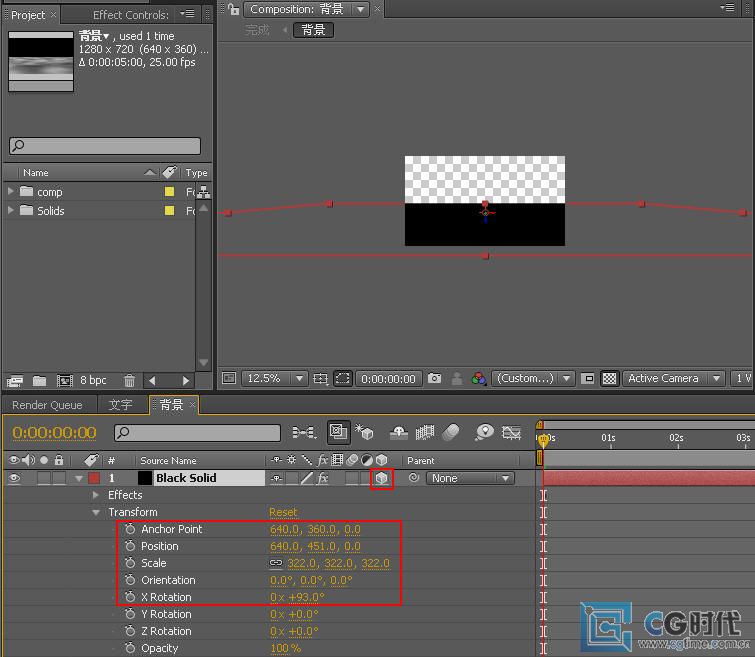The image size is (755, 657).
Task: Toggle mask and shape path visibility icon
Action: 342,379
